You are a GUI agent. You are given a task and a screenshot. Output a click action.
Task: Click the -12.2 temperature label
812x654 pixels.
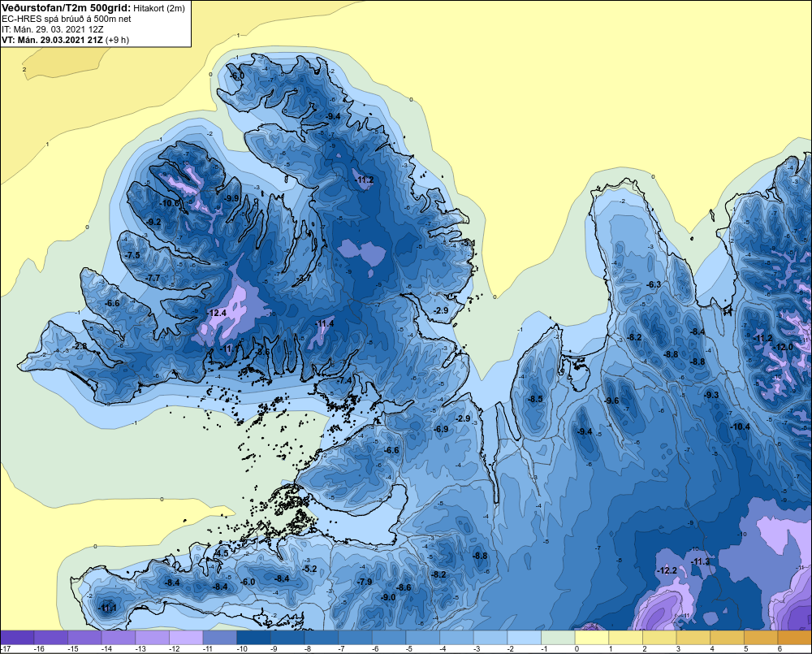(x=667, y=570)
